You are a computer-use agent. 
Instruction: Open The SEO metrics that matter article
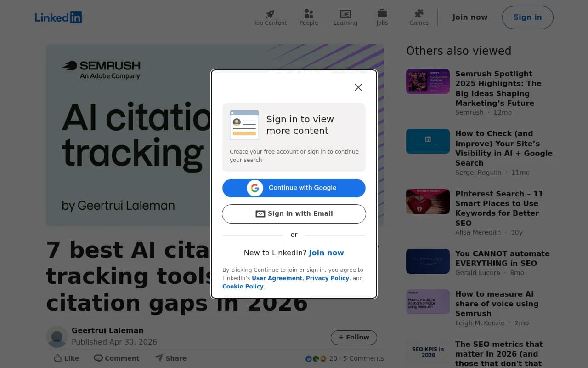tap(499, 354)
